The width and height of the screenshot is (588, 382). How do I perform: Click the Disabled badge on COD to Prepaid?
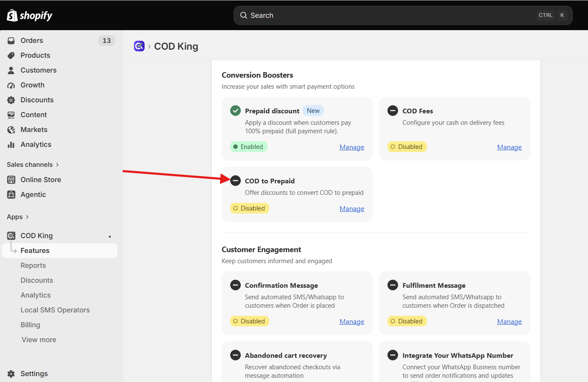click(250, 208)
